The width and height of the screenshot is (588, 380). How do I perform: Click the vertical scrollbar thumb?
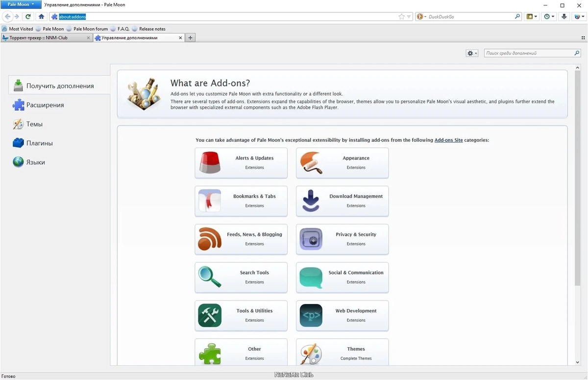pos(577,178)
